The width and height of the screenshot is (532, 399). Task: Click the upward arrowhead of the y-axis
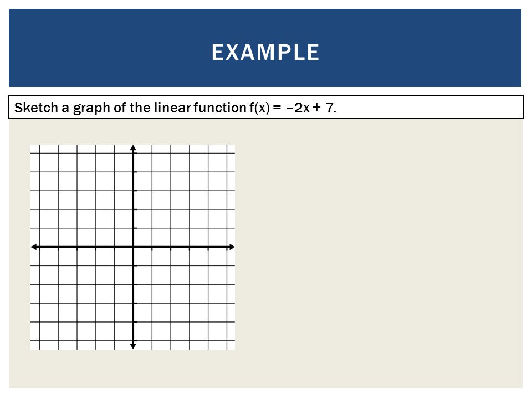[133, 148]
